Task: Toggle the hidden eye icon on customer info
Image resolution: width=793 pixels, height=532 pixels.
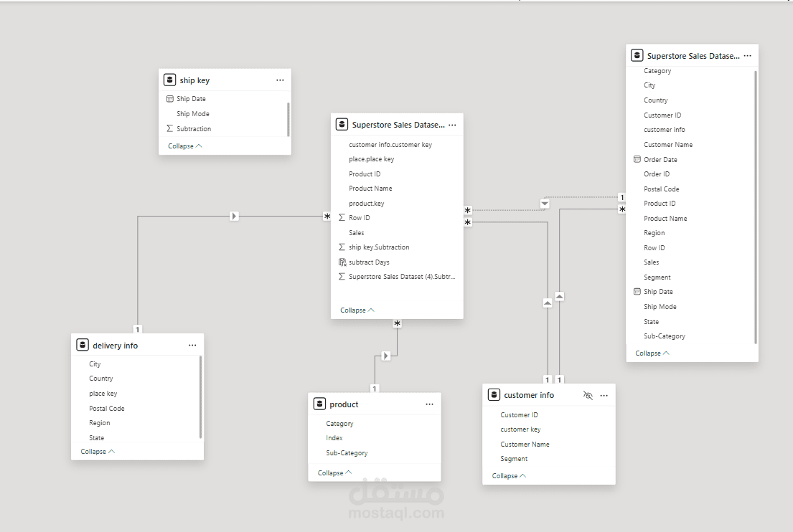Action: click(588, 395)
